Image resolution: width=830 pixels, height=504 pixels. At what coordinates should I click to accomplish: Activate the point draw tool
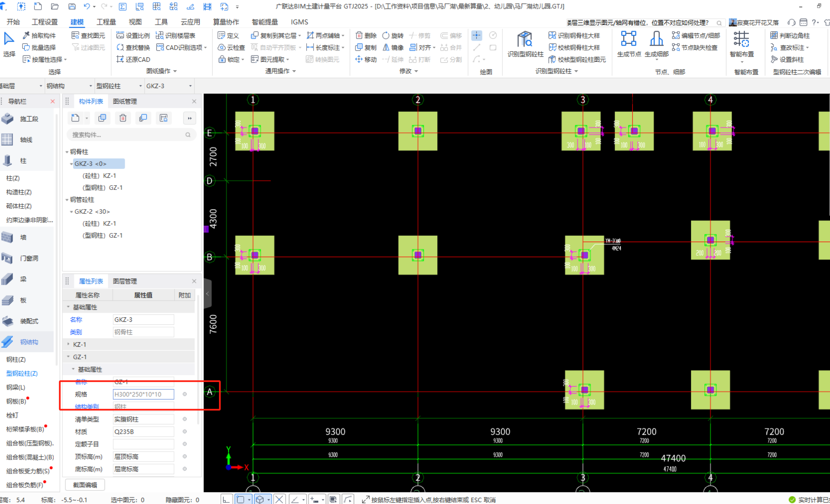pos(477,35)
